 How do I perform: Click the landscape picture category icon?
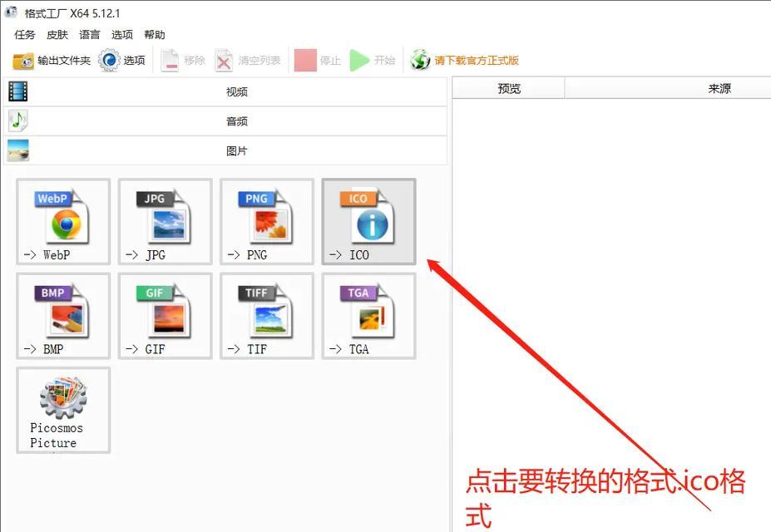pyautogui.click(x=18, y=150)
